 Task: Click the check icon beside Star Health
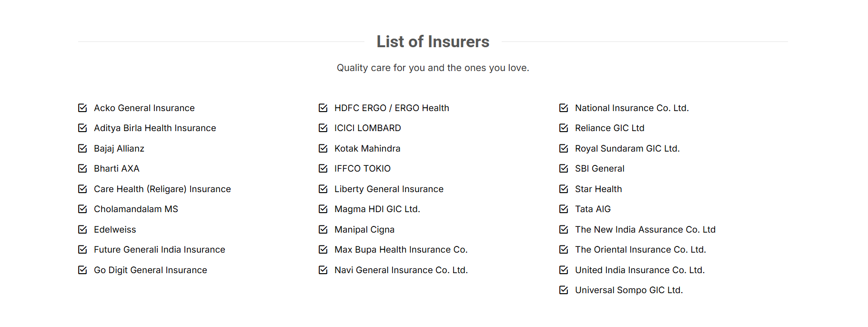click(x=564, y=189)
